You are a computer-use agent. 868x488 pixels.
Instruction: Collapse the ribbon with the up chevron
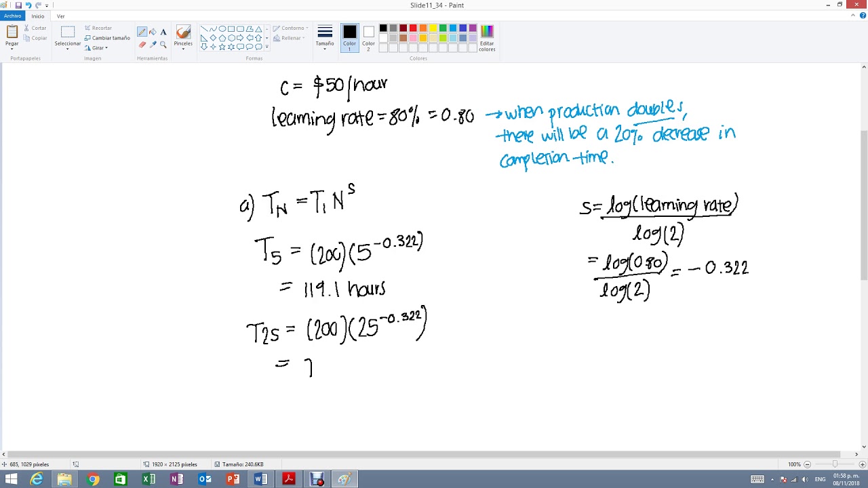(x=854, y=16)
